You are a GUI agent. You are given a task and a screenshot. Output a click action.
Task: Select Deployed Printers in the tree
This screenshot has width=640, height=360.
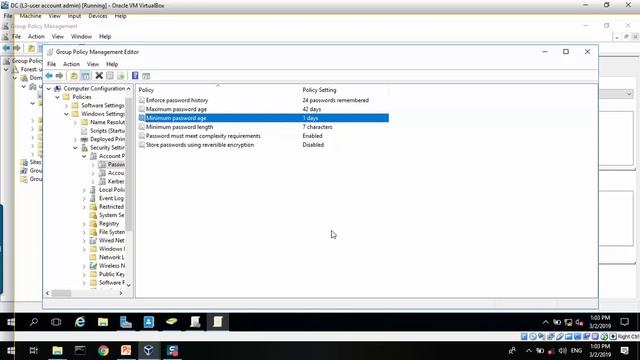107,139
